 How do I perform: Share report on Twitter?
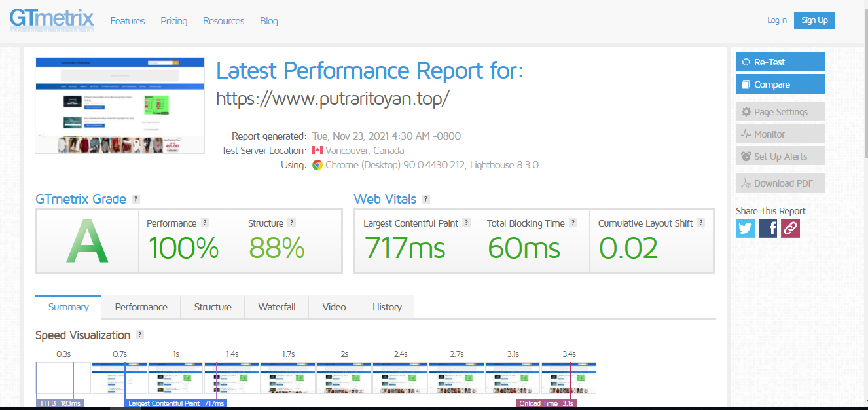[745, 228]
